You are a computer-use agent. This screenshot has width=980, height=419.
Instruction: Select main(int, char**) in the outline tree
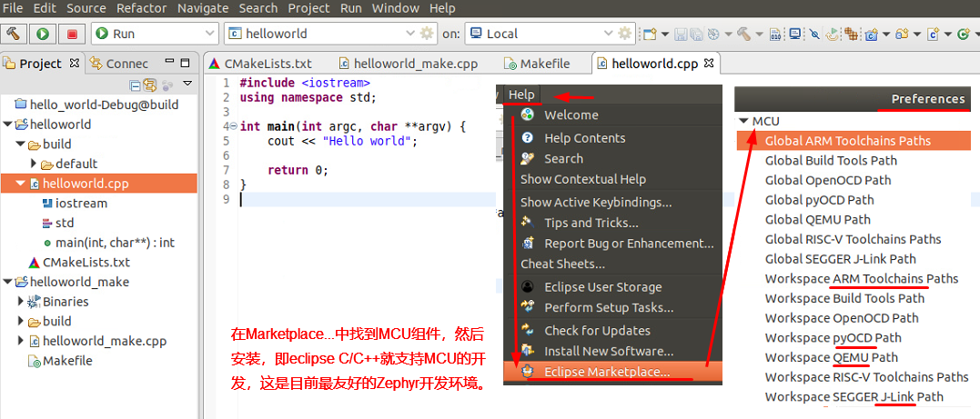click(115, 243)
